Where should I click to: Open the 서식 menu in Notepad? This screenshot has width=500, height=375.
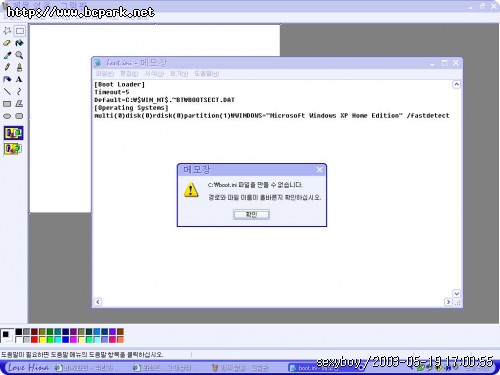tap(154, 74)
